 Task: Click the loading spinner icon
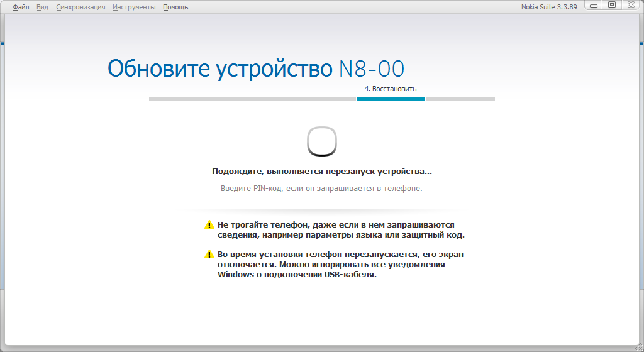322,141
